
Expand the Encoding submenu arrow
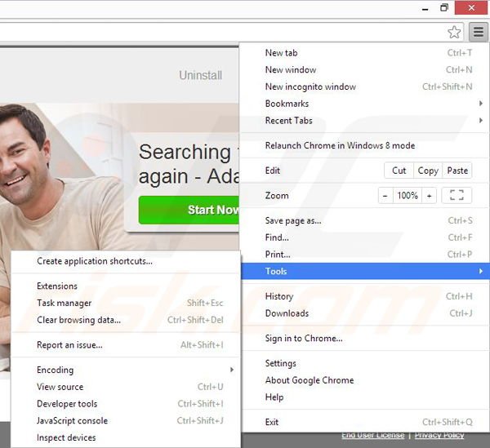(232, 370)
